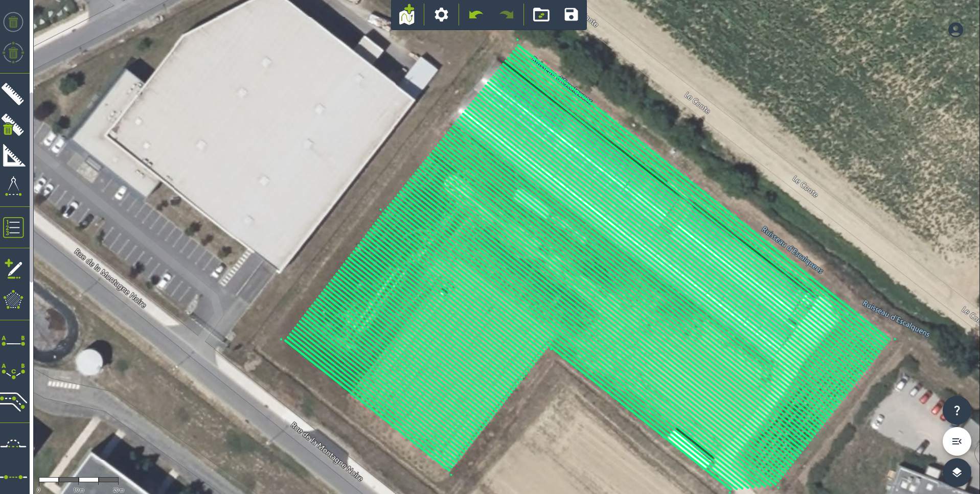The height and width of the screenshot is (494, 980).
Task: Choose the hatched polygon area tool
Action: coord(13,300)
